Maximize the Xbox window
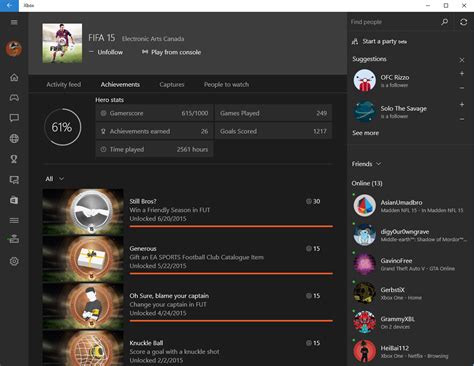Screen dimensions: 474x366 pyautogui.click(x=446, y=5)
